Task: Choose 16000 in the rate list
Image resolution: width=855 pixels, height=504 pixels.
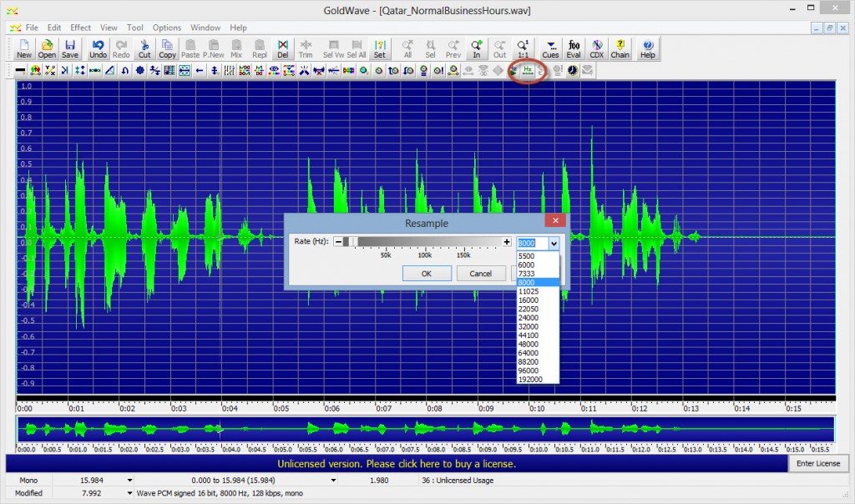Action: (538, 300)
